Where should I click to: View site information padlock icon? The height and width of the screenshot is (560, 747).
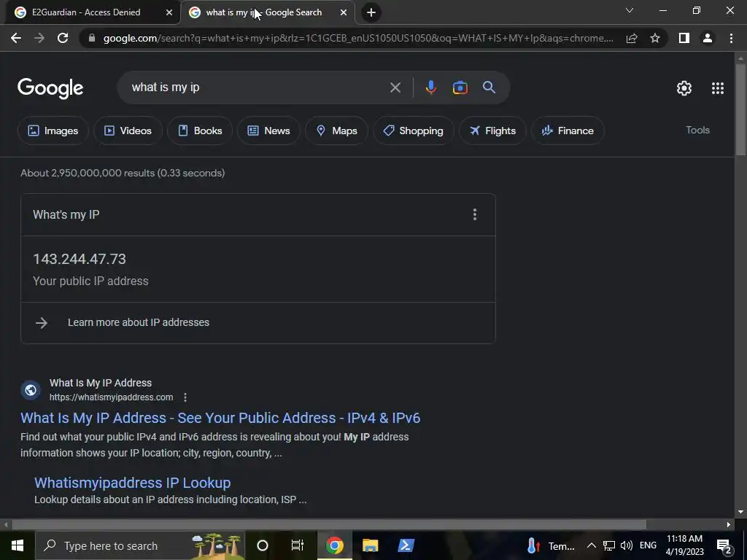pyautogui.click(x=92, y=38)
